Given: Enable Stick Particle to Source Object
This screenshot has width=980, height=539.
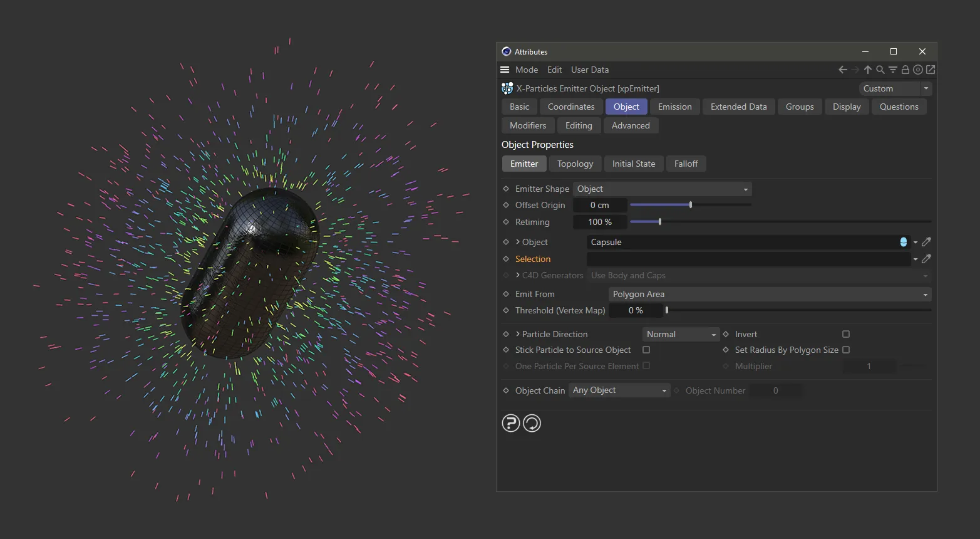Looking at the screenshot, I should click(x=646, y=350).
